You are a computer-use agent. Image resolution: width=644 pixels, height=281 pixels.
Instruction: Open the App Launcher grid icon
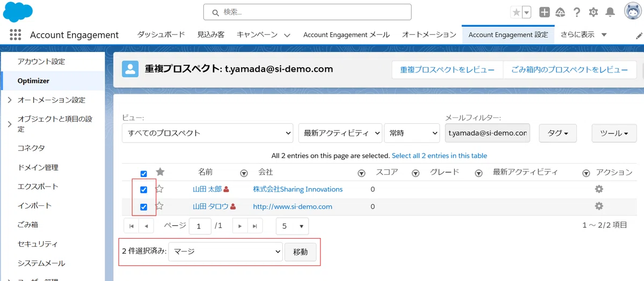point(15,34)
